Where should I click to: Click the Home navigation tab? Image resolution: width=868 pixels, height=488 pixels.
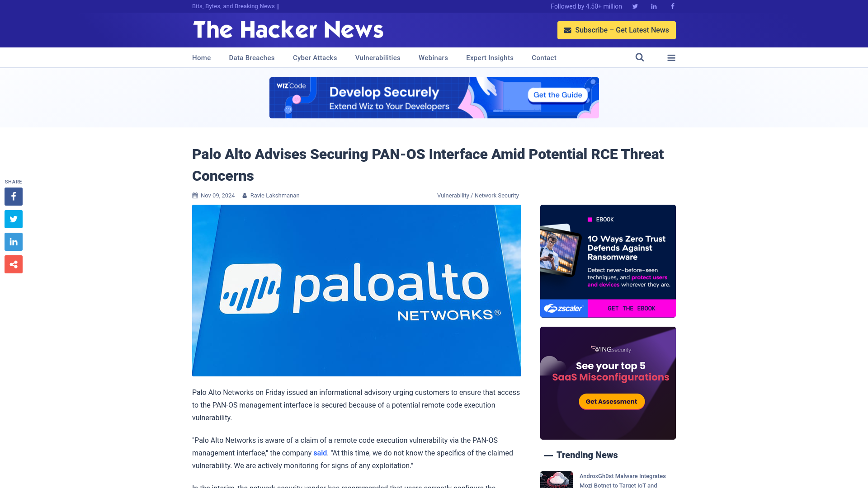(x=201, y=57)
